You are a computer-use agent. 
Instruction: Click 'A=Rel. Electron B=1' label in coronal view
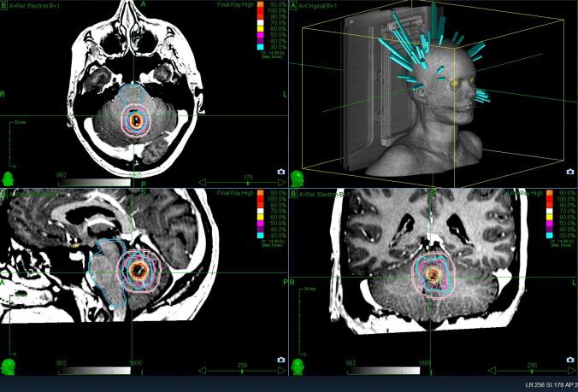324,194
